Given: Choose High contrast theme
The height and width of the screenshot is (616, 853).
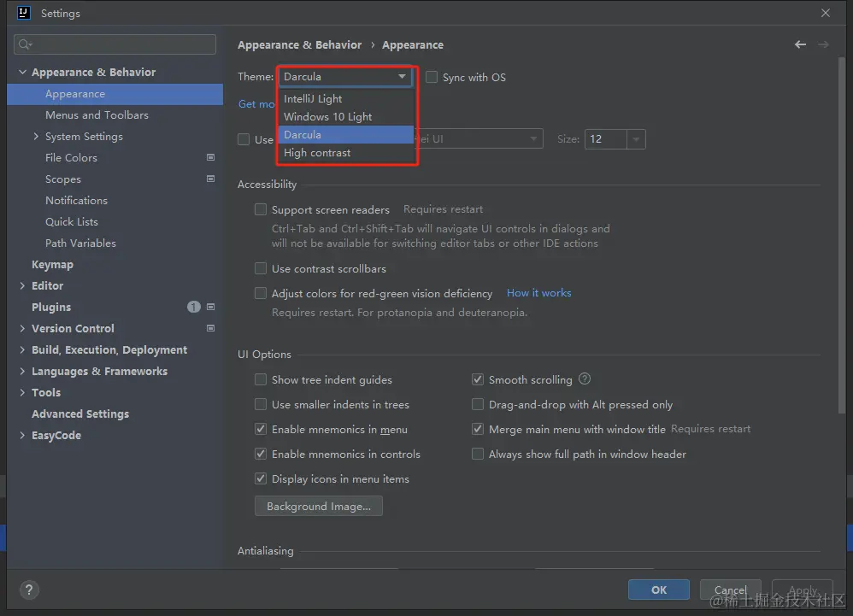Looking at the screenshot, I should (x=346, y=153).
